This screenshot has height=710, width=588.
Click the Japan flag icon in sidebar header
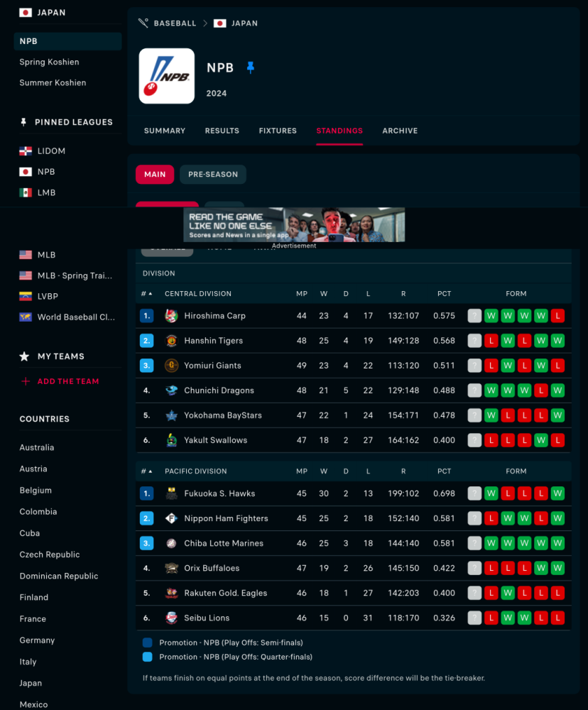click(x=26, y=12)
